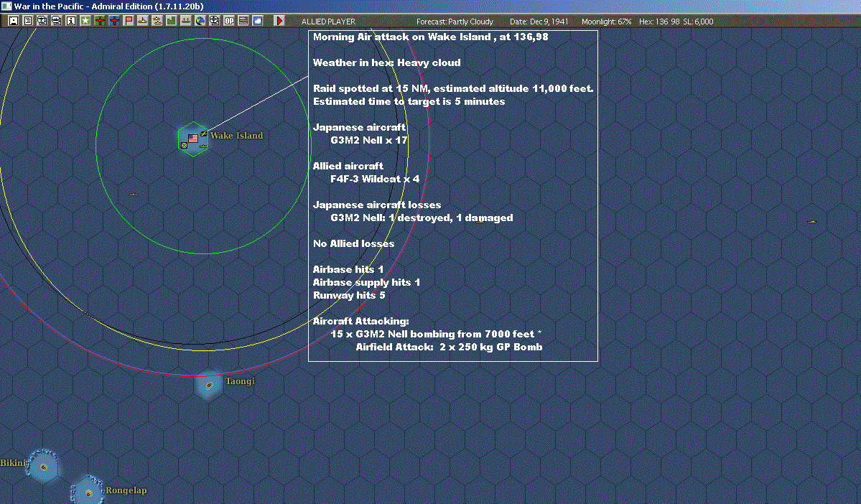The image size is (861, 504).
Task: Click yellow ship marker at far east
Action: (812, 221)
